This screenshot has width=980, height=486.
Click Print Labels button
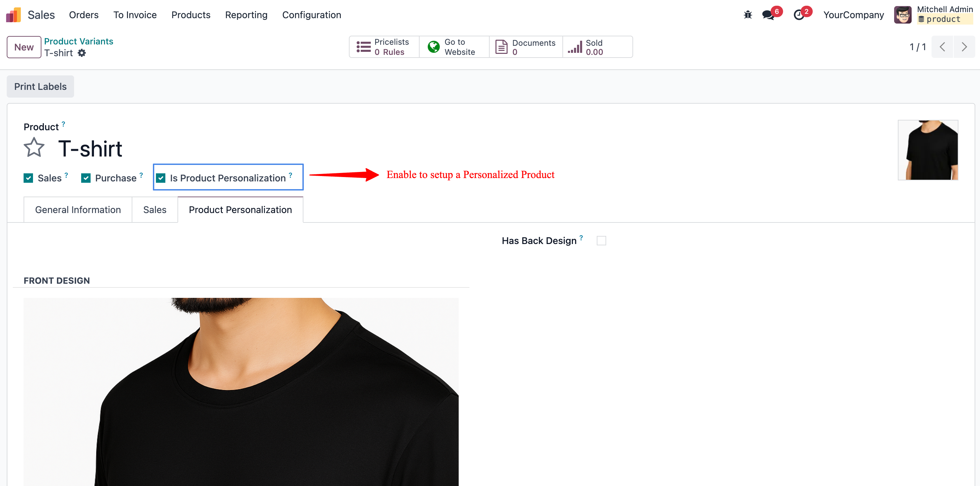pyautogui.click(x=40, y=86)
